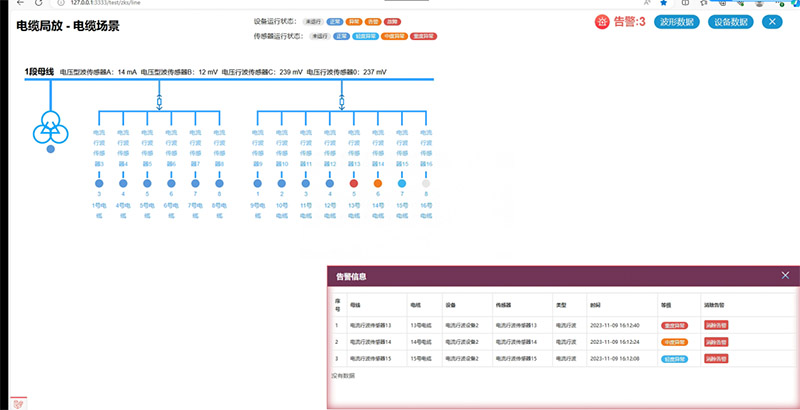Click 正常 pill in 传感器运行状态 legend

pos(342,36)
